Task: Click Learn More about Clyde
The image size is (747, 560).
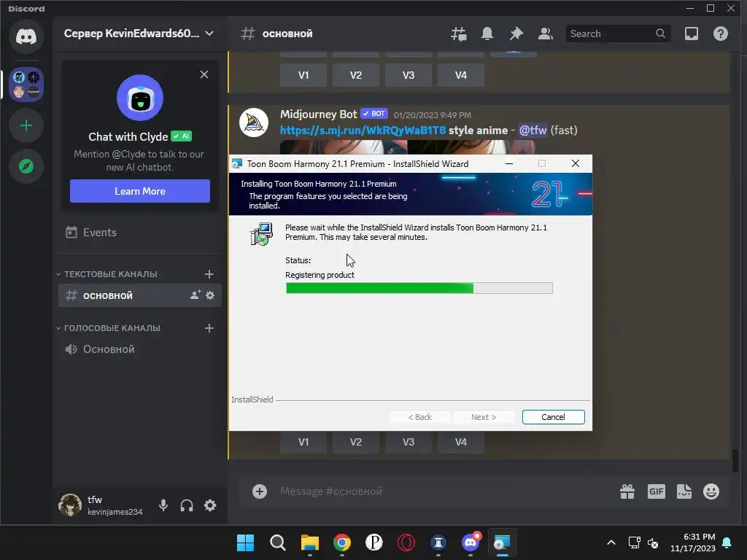Action: tap(139, 191)
